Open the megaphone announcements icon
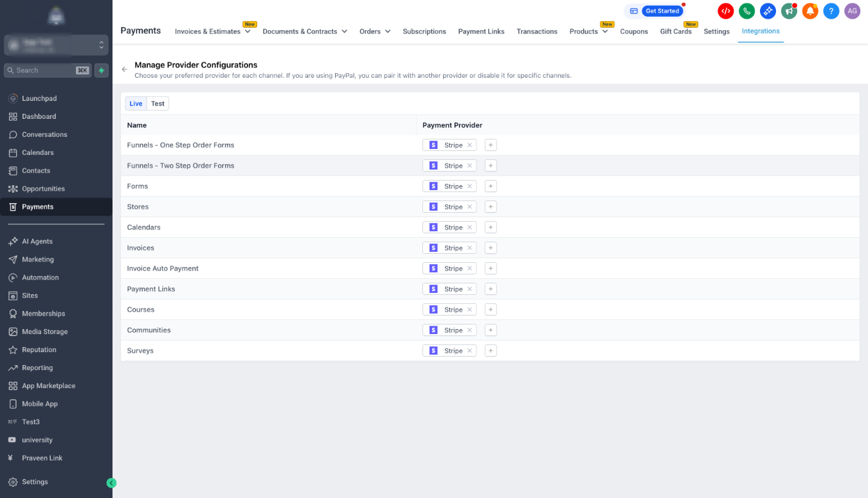Viewport: 868px width, 498px height. [789, 11]
